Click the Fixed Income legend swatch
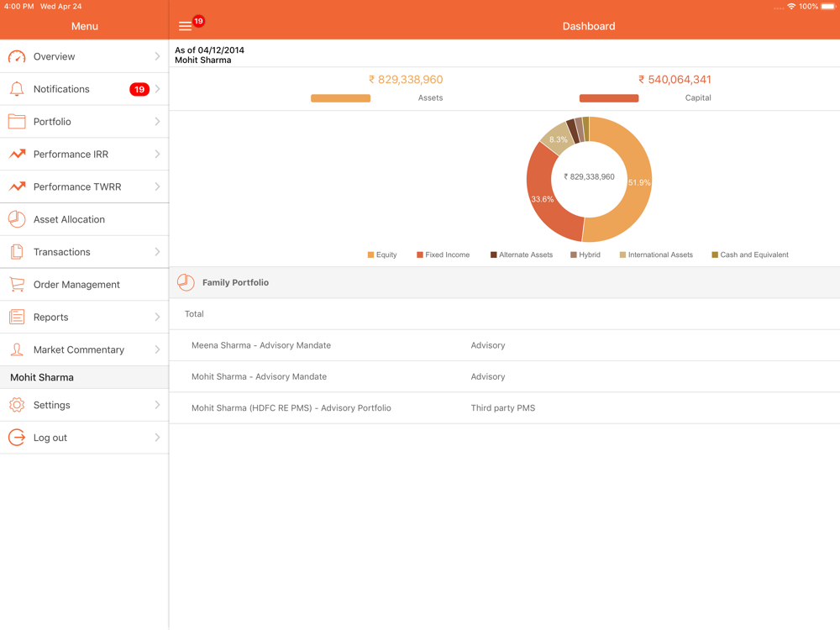840x630 pixels. click(420, 255)
